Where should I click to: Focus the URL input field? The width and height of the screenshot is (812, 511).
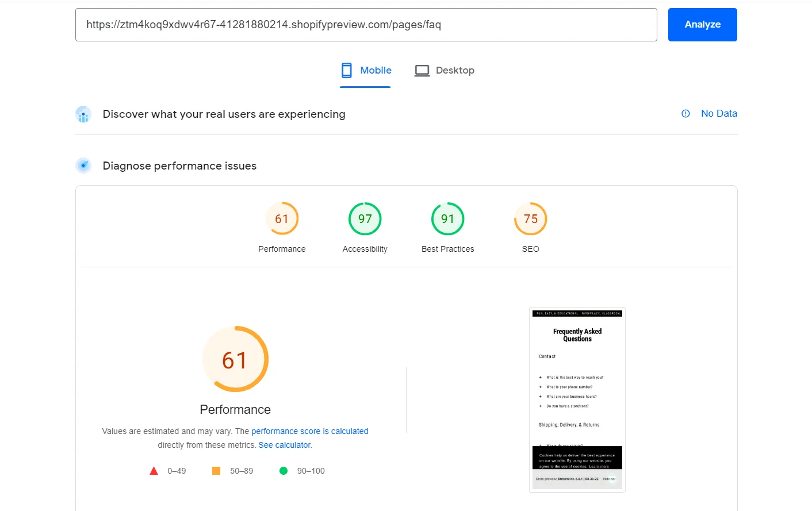point(366,25)
